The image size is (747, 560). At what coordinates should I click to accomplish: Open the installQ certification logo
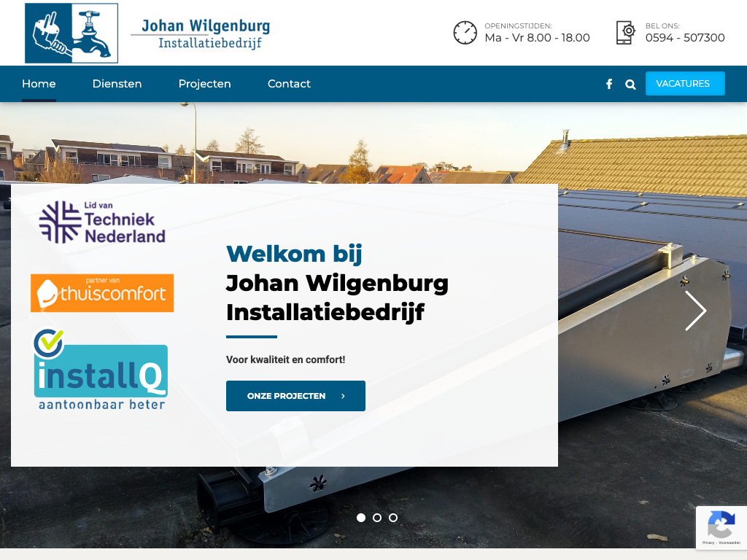click(100, 369)
